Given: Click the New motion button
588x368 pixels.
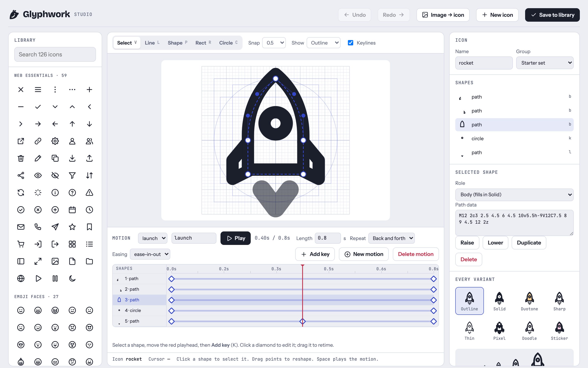Looking at the screenshot, I should pyautogui.click(x=364, y=254).
